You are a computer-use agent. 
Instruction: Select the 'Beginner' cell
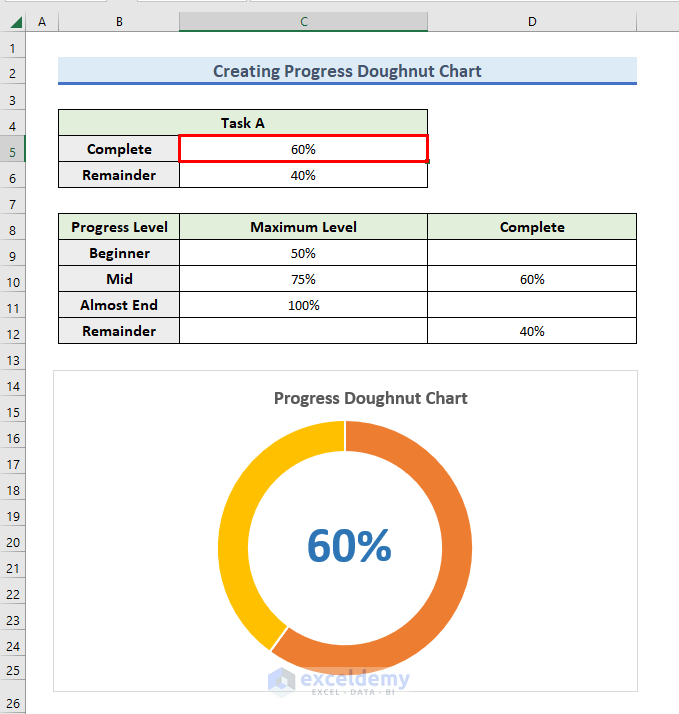click(x=119, y=253)
